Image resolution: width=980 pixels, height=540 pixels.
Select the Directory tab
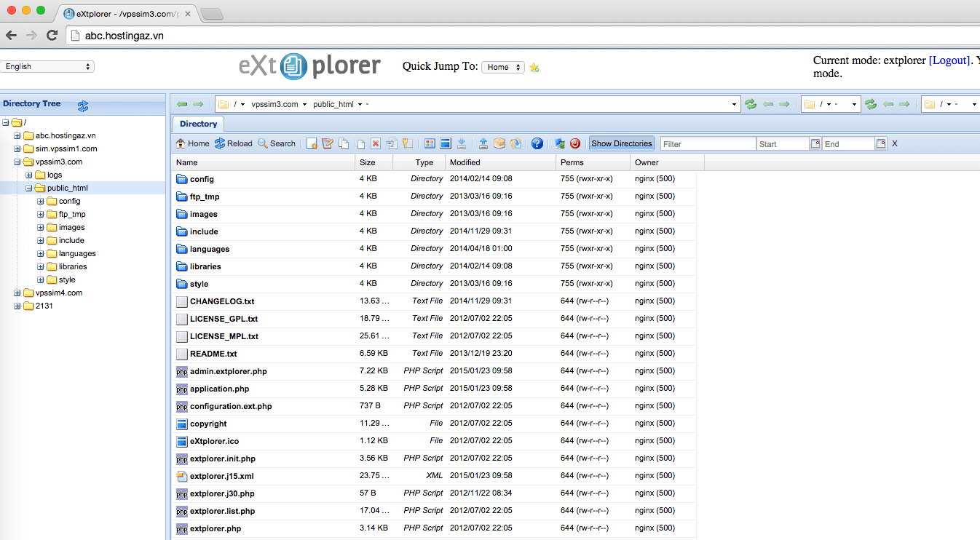coord(198,124)
